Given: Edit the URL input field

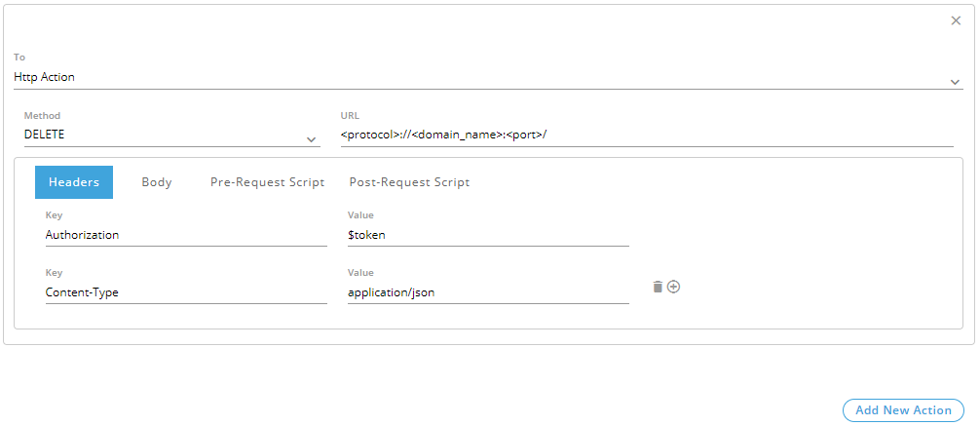Looking at the screenshot, I should point(647,135).
